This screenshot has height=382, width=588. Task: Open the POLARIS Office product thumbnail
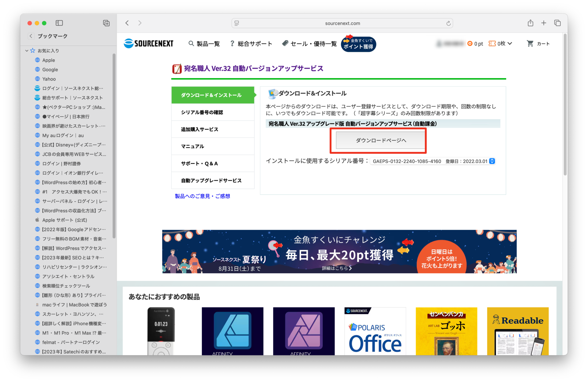coord(375,331)
